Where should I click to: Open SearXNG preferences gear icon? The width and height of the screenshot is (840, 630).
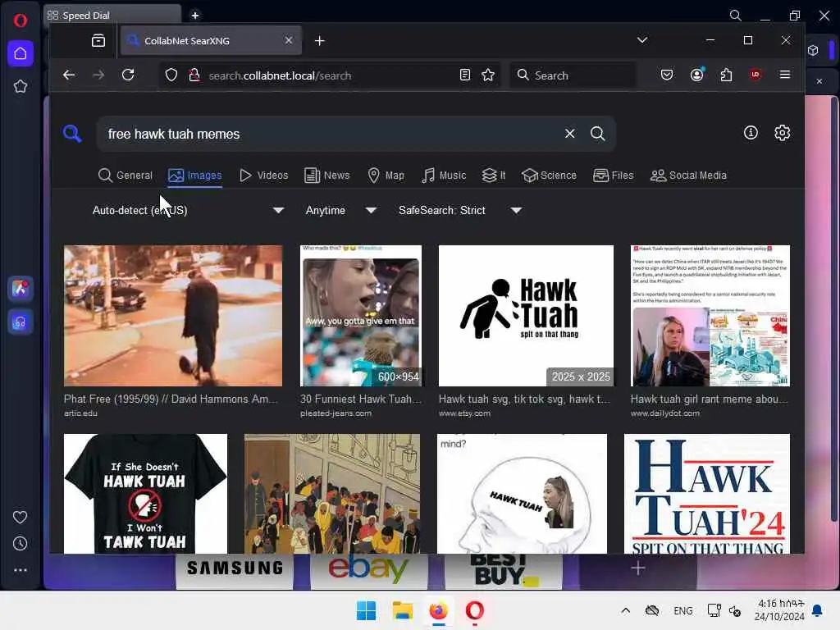pos(782,133)
